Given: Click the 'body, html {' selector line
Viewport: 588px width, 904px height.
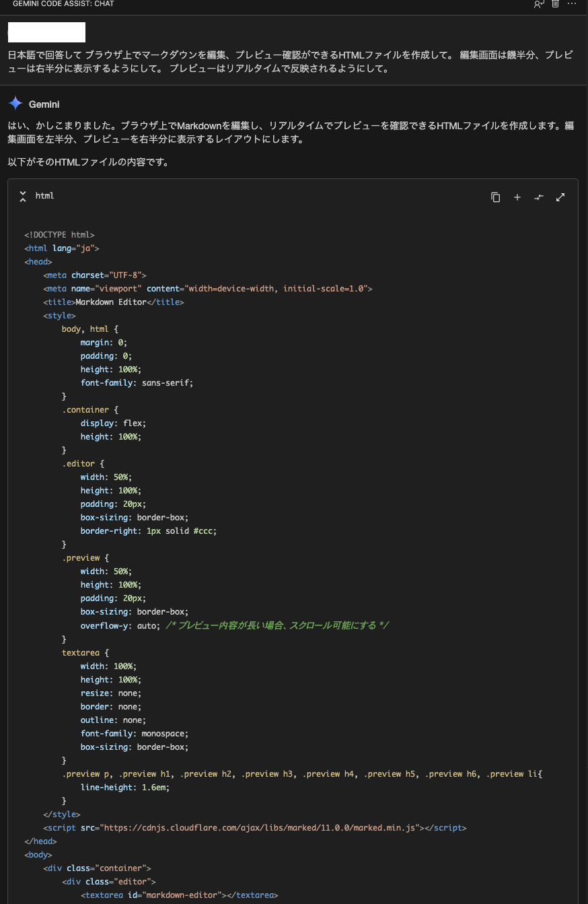Looking at the screenshot, I should coord(90,329).
